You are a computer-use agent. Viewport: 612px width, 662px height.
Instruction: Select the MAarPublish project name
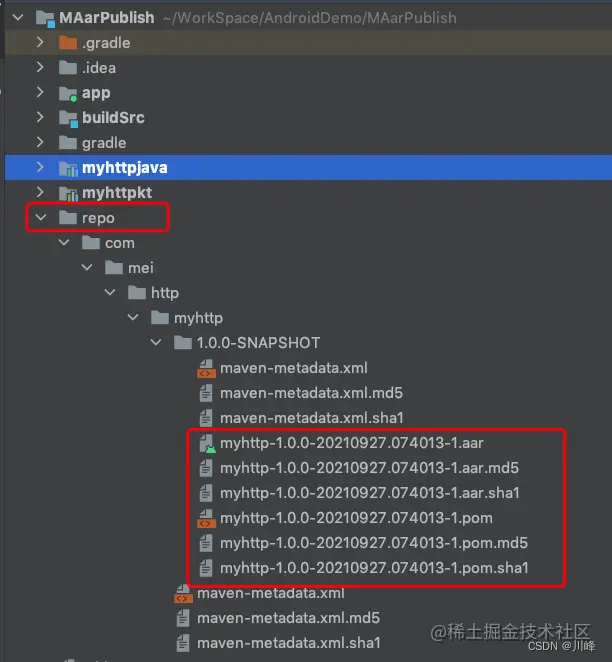(x=107, y=18)
